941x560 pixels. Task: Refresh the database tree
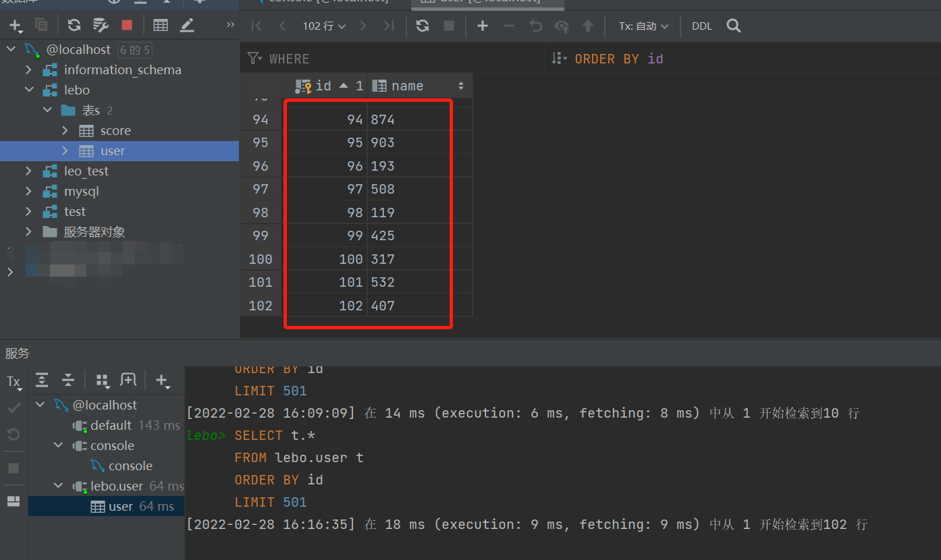[74, 26]
